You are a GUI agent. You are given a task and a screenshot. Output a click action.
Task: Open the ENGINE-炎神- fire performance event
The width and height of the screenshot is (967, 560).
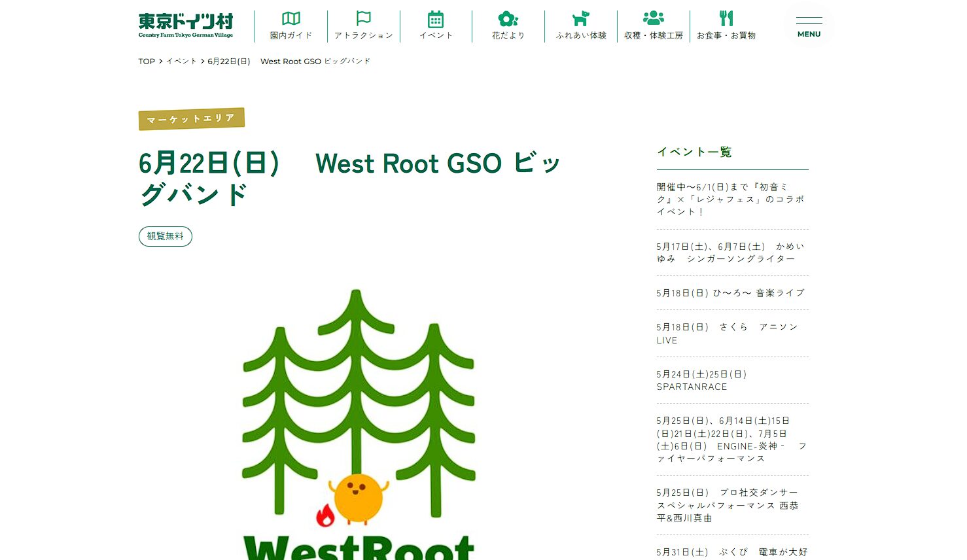[x=731, y=440]
